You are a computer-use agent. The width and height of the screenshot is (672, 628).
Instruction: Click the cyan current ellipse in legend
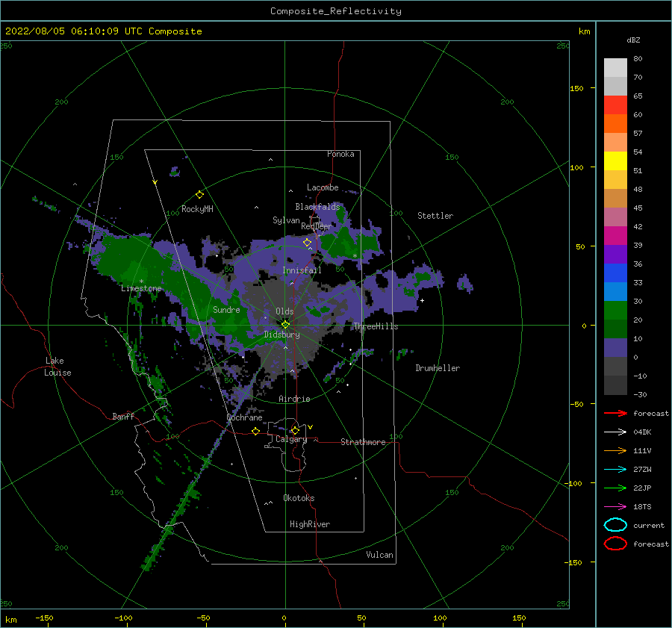click(x=615, y=525)
